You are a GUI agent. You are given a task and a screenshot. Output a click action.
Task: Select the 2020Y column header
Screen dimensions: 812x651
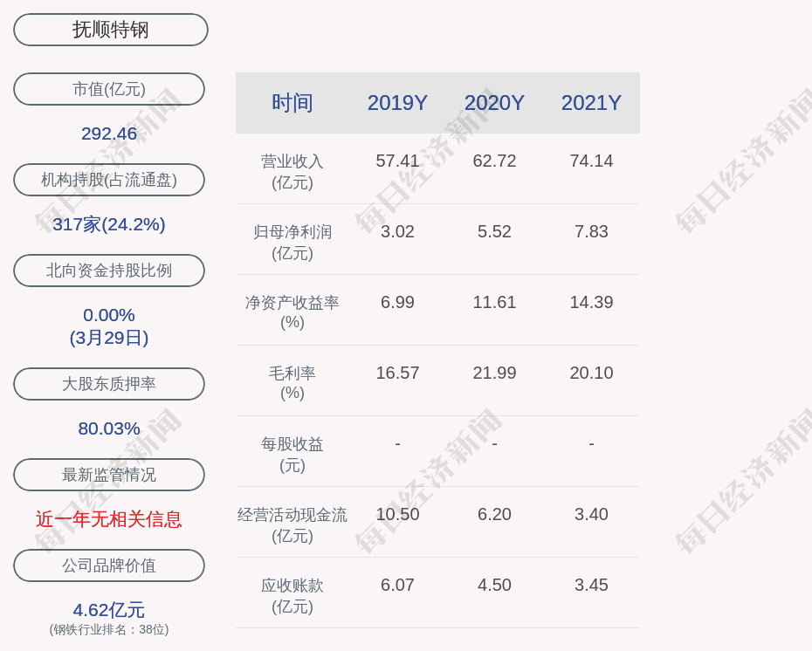(x=494, y=103)
